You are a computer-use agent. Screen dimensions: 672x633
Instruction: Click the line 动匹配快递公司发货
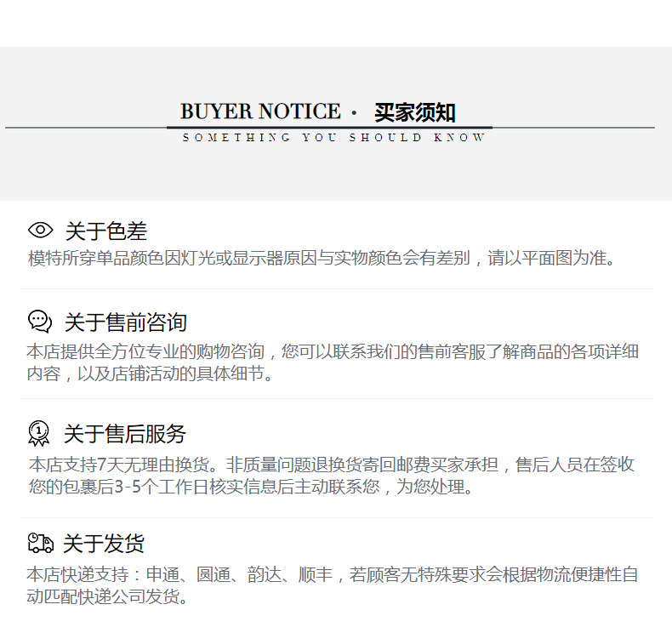pos(107,596)
